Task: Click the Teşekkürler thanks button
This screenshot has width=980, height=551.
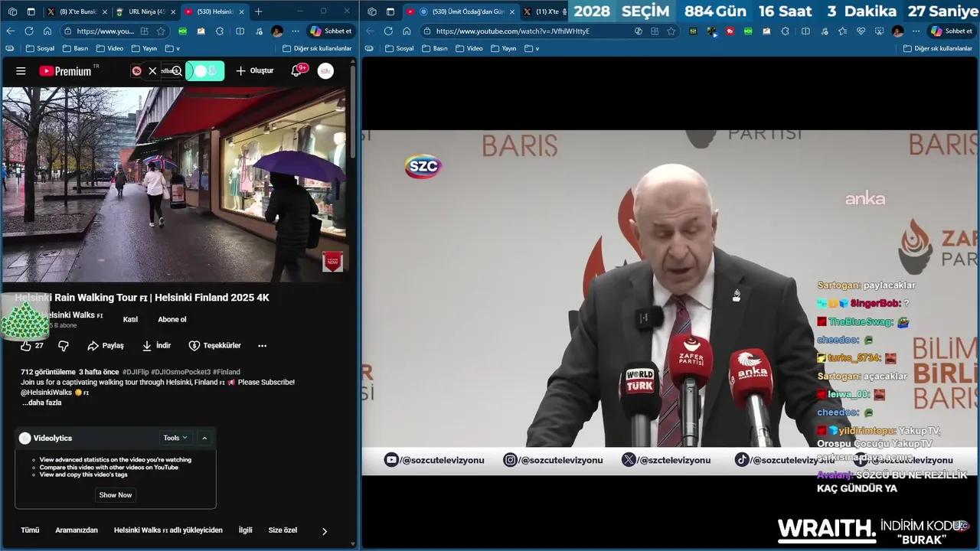Action: (214, 346)
